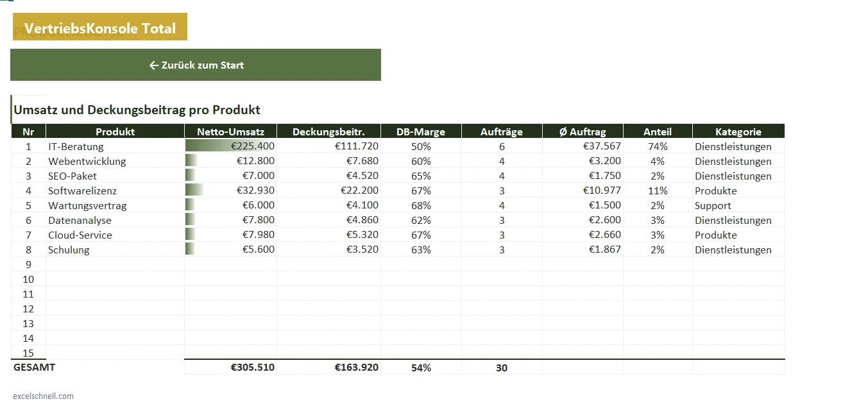Click the €305.510 total Netto-Umsatz cell
The width and height of the screenshot is (868, 415).
(231, 368)
